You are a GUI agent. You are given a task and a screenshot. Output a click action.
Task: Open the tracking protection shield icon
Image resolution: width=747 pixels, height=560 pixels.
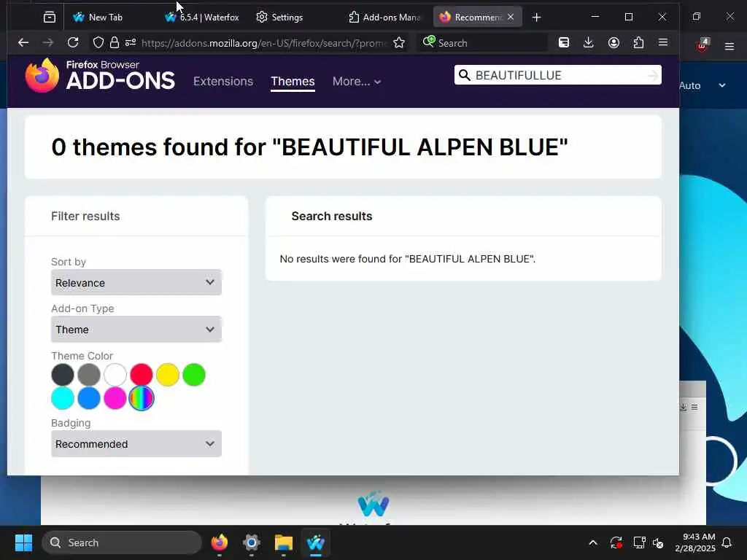tap(98, 43)
